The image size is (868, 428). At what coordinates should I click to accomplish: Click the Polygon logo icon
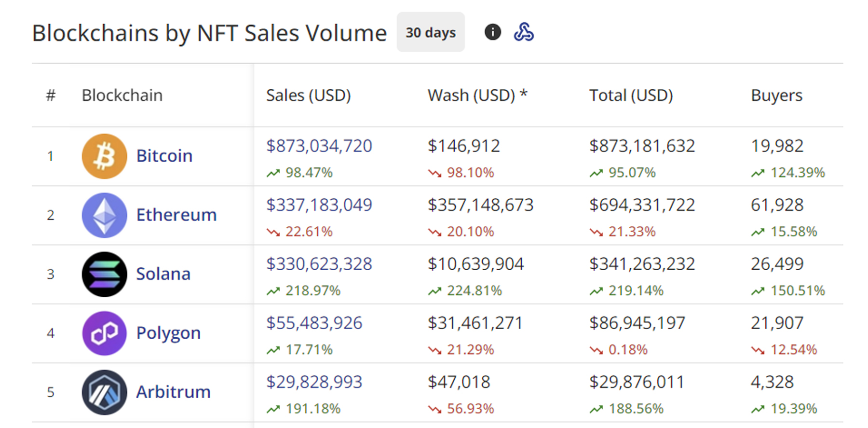tap(104, 333)
